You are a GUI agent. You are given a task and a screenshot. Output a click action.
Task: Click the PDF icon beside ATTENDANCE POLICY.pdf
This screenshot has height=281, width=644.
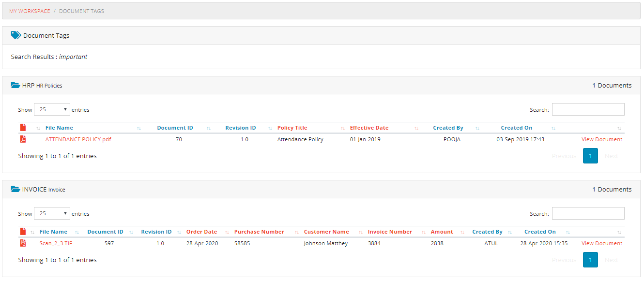23,139
